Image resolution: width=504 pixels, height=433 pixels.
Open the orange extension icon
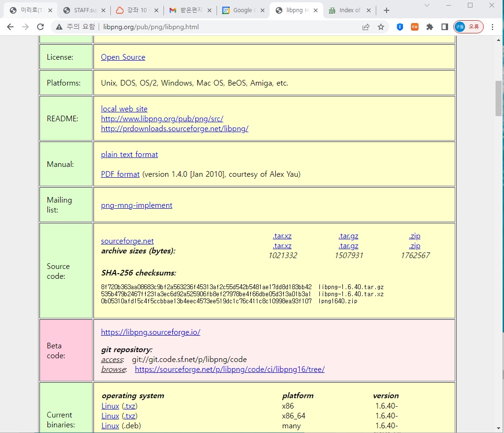[x=415, y=27]
